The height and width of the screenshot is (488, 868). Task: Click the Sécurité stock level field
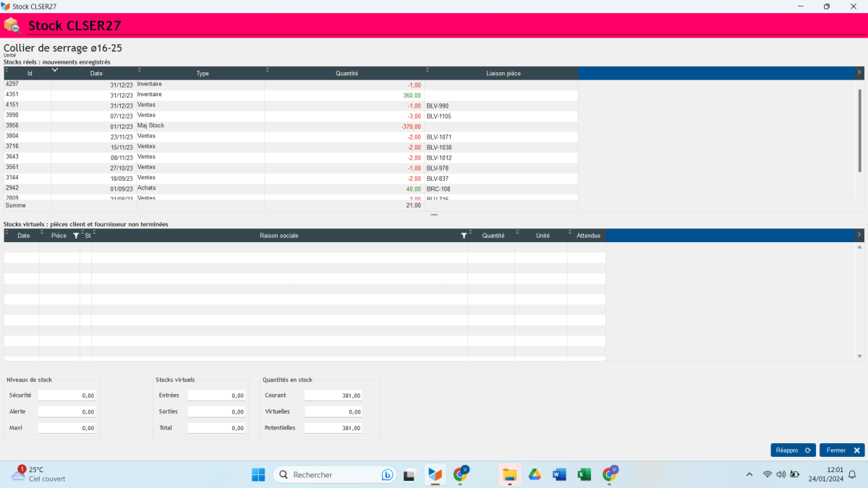(x=67, y=395)
